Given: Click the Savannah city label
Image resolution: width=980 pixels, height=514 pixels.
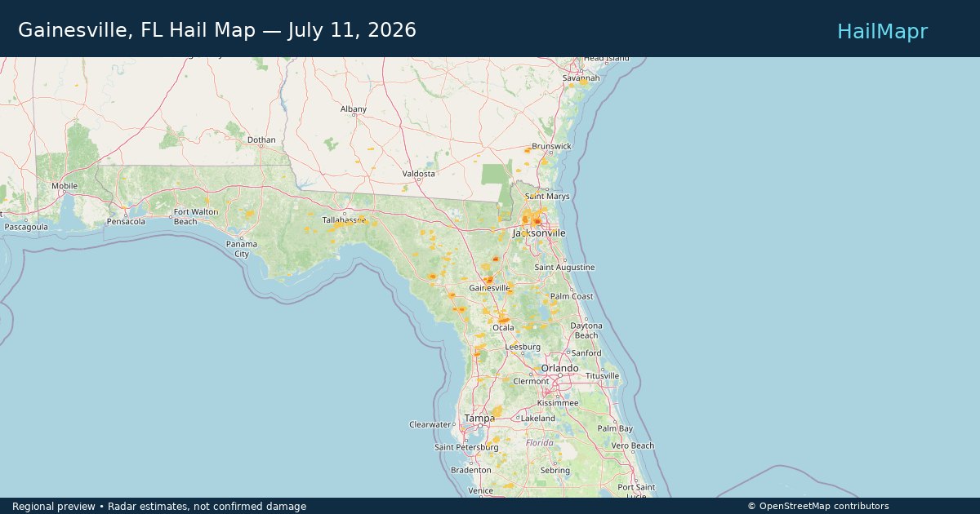Looking at the screenshot, I should pyautogui.click(x=581, y=78).
